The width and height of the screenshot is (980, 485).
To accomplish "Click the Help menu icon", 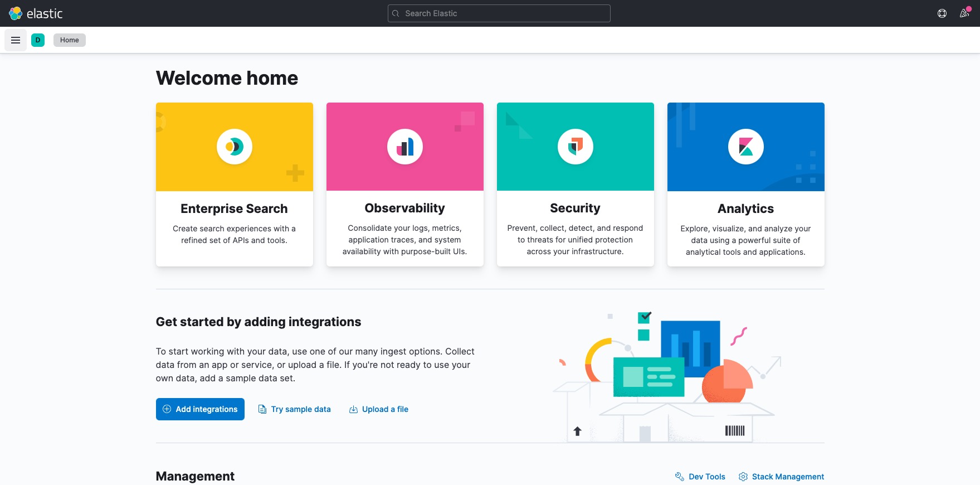I will tap(942, 13).
